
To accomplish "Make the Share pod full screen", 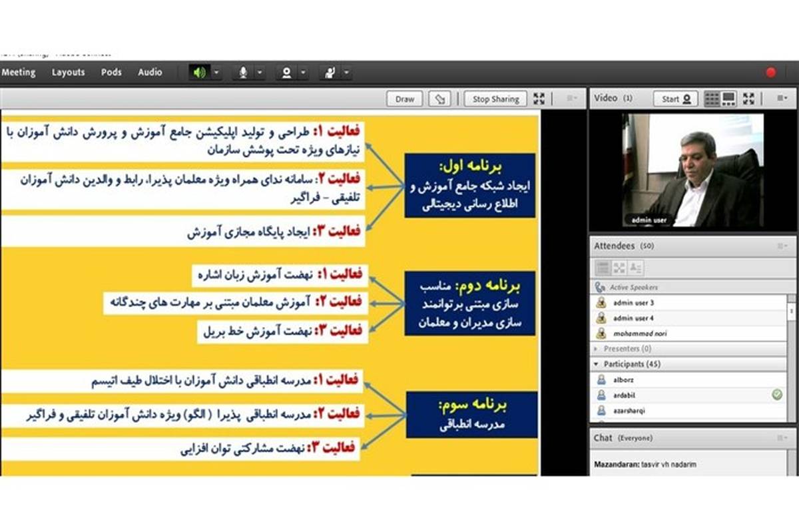I will coord(539,99).
